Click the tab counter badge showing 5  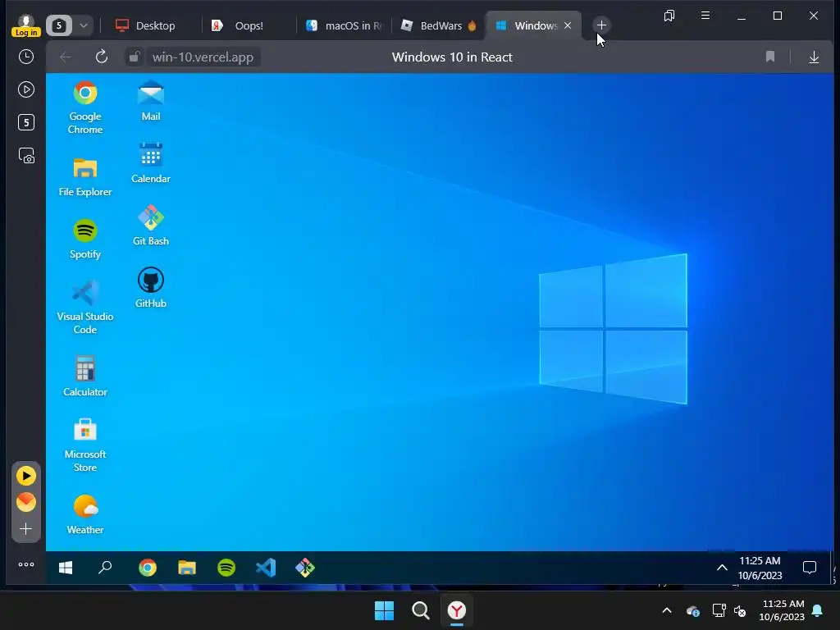coord(59,25)
